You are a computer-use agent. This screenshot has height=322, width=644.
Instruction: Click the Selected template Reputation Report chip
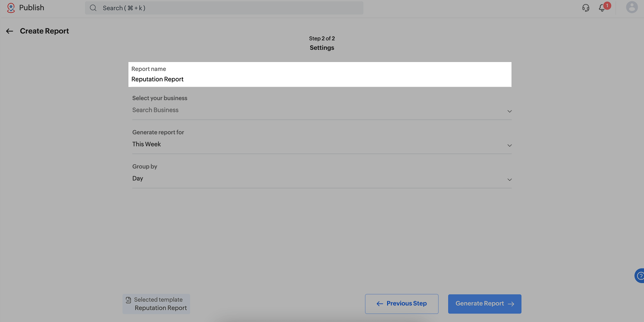click(156, 304)
